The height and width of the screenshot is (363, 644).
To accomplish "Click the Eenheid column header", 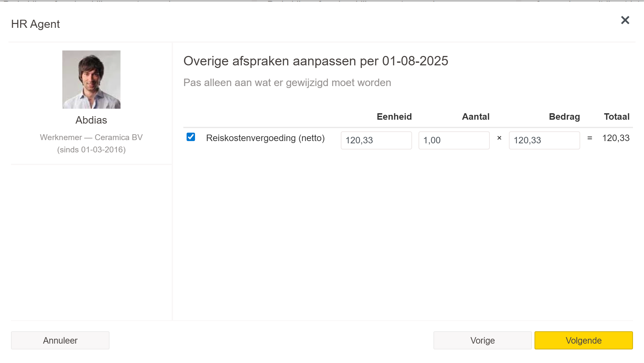I will pos(394,117).
